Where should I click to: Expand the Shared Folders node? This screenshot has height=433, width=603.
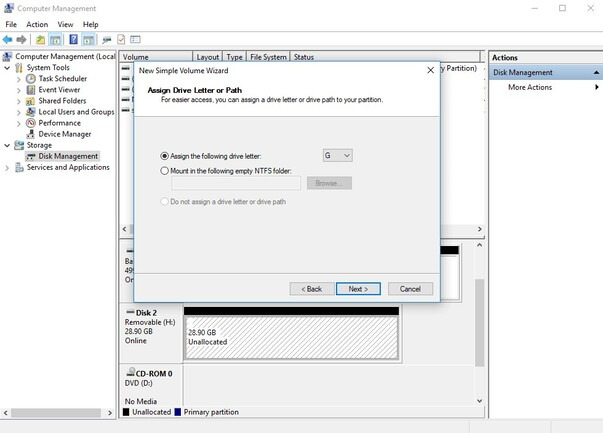pos(19,102)
